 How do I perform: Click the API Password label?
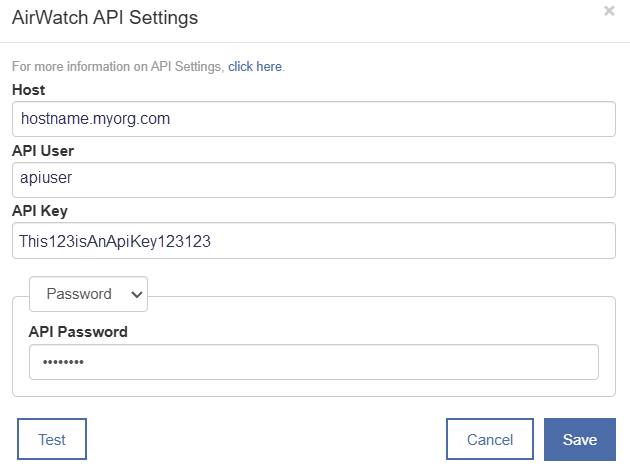pos(78,332)
